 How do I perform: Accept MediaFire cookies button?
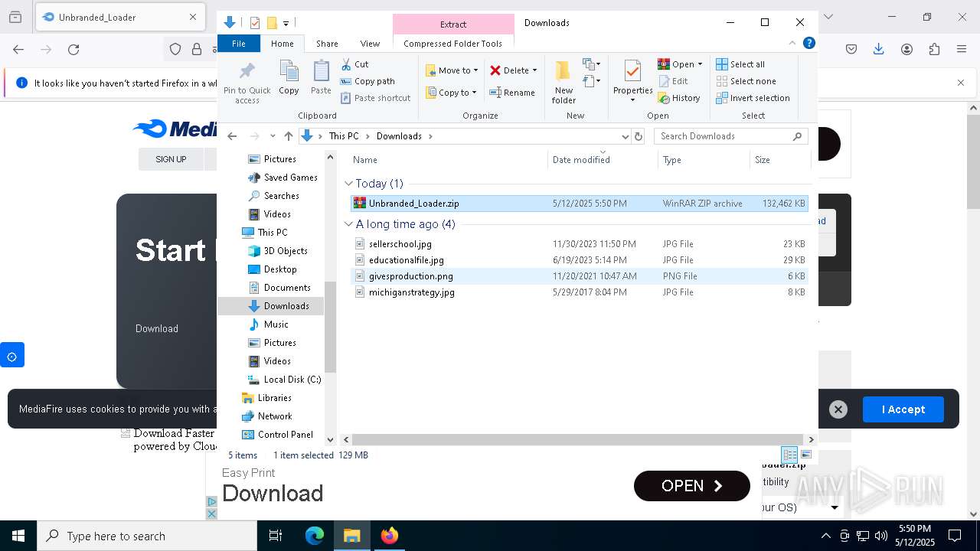tap(903, 409)
